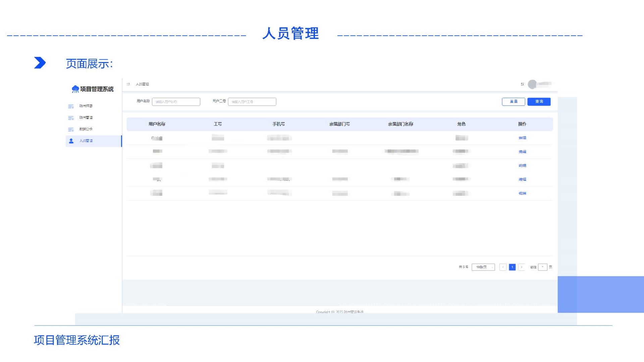Image resolution: width=644 pixels, height=362 pixels.
Task: Click the small icon left of avatar
Action: tap(522, 84)
